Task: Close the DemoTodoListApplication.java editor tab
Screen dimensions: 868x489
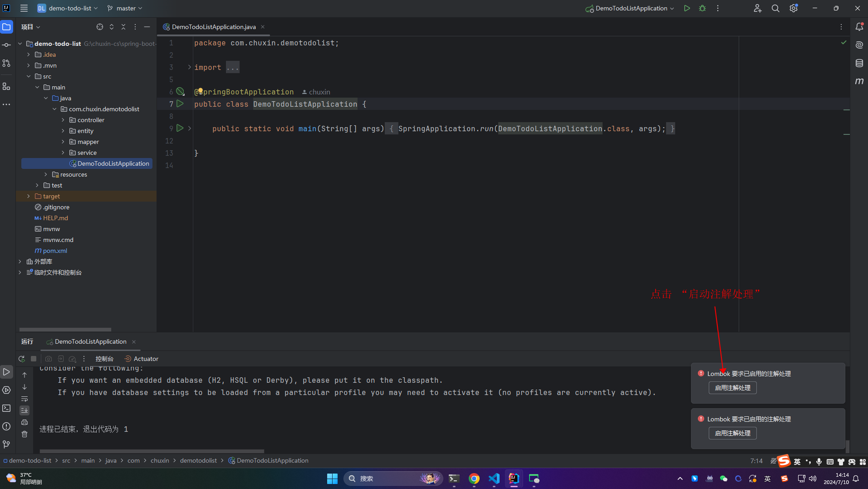Action: click(x=263, y=27)
